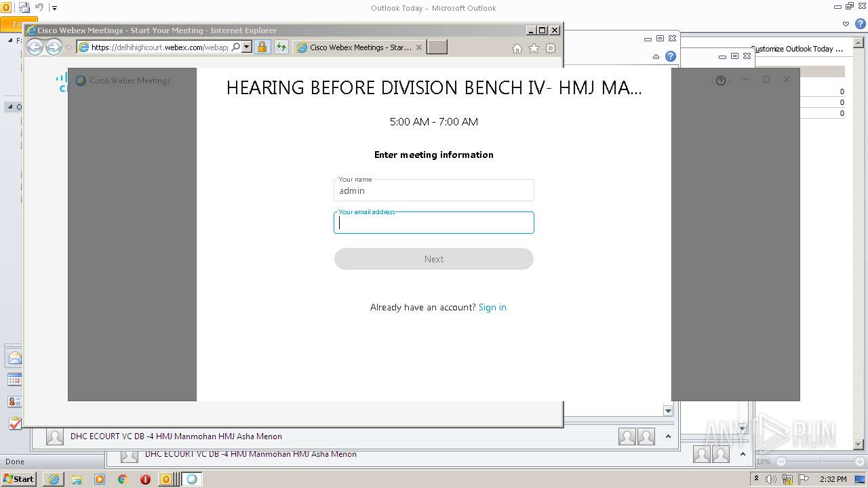Image resolution: width=868 pixels, height=488 pixels.
Task: Click the search magnifier in address bar
Action: click(x=235, y=47)
